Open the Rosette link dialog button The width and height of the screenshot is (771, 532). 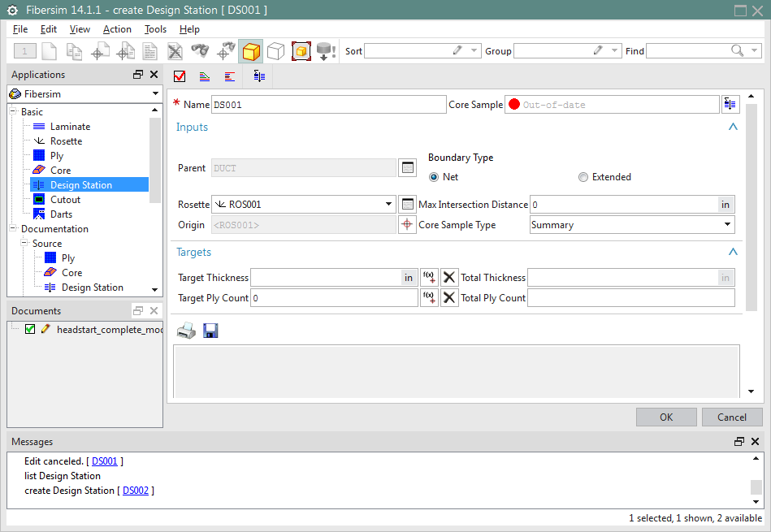pos(408,205)
